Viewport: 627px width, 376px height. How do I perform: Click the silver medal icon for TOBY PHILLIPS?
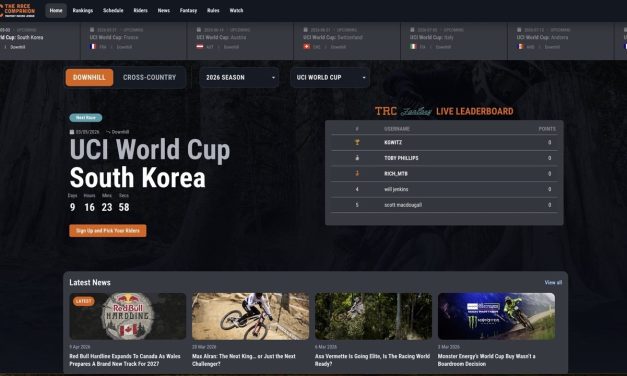(357, 158)
